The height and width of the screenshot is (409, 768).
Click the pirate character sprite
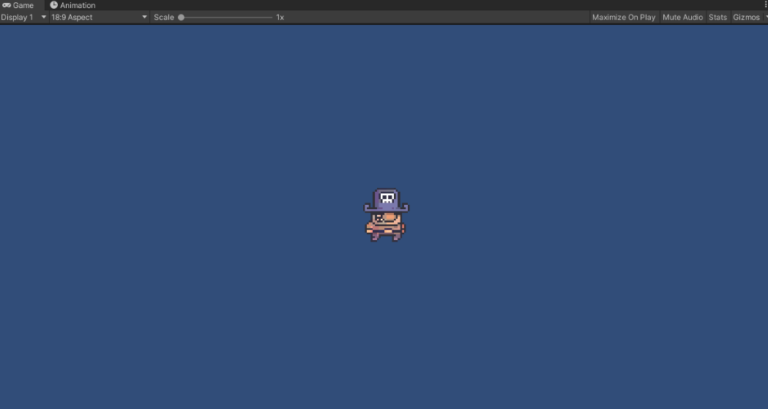pyautogui.click(x=386, y=215)
